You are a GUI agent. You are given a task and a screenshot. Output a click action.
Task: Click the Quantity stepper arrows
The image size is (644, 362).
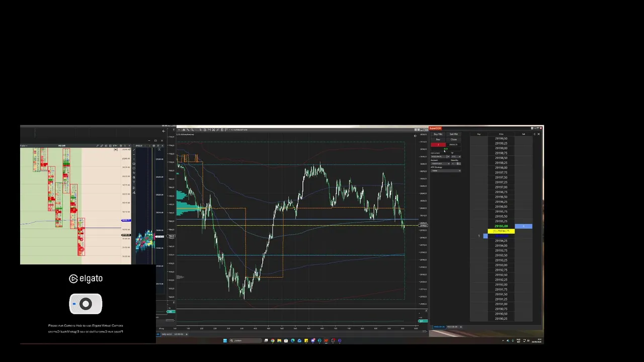[x=460, y=164]
